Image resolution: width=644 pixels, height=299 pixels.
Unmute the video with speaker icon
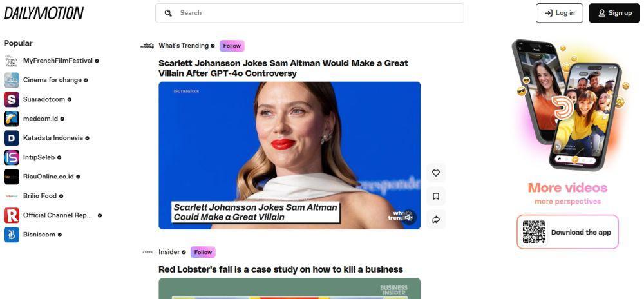point(409,217)
